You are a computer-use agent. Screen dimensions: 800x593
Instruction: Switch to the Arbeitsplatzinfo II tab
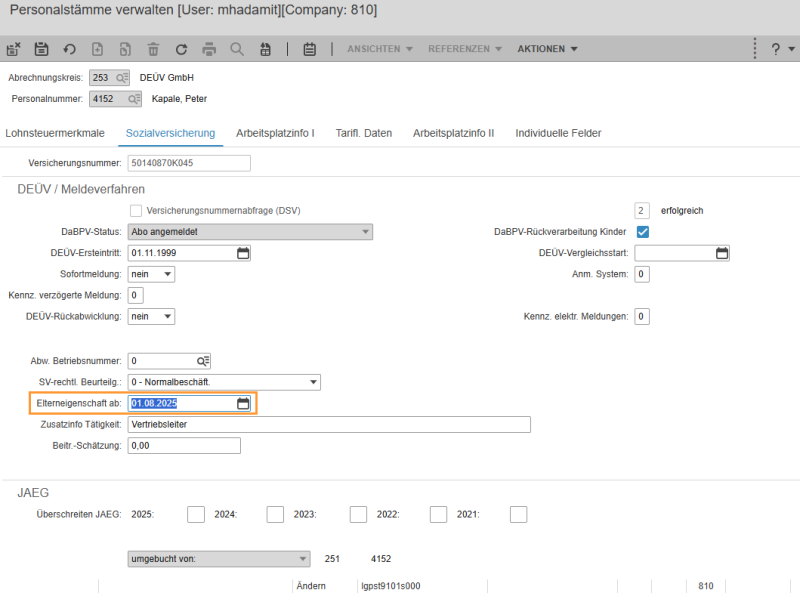[454, 133]
